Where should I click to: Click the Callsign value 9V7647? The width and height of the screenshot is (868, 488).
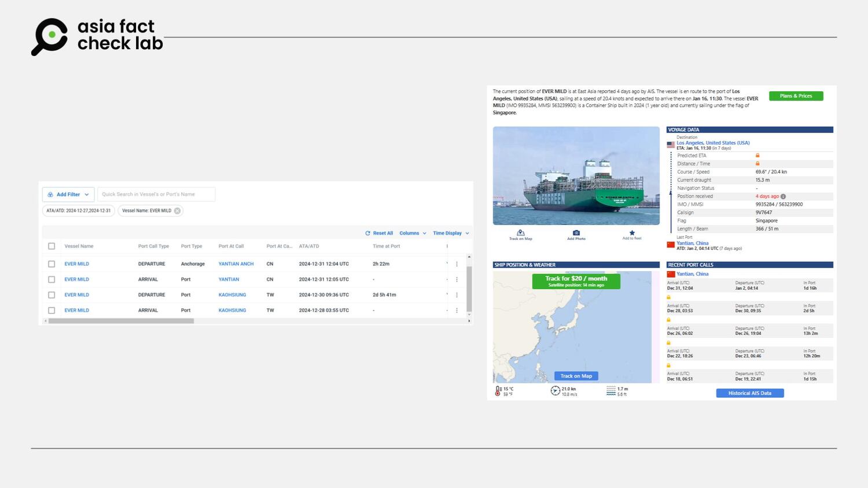[x=764, y=212]
